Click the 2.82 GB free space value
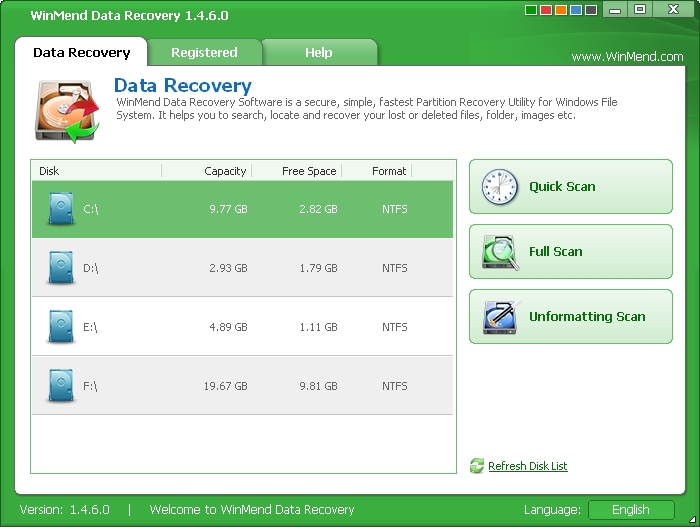700x527 pixels. [x=318, y=209]
